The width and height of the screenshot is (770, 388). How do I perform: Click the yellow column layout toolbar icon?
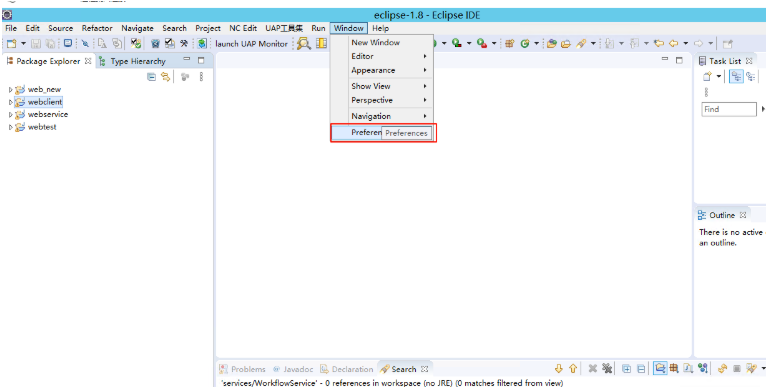point(321,43)
